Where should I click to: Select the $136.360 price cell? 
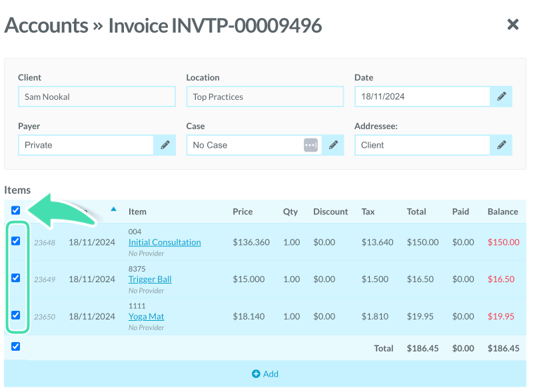tap(251, 242)
